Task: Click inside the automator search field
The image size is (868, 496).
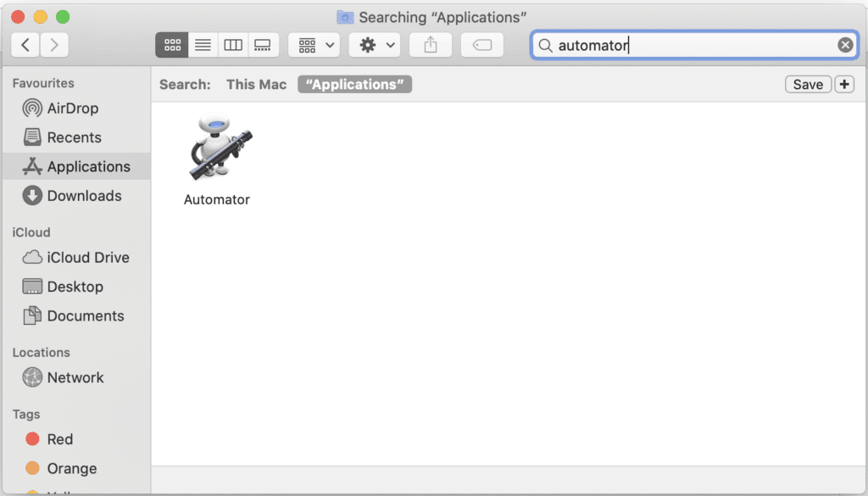Action: pos(694,45)
